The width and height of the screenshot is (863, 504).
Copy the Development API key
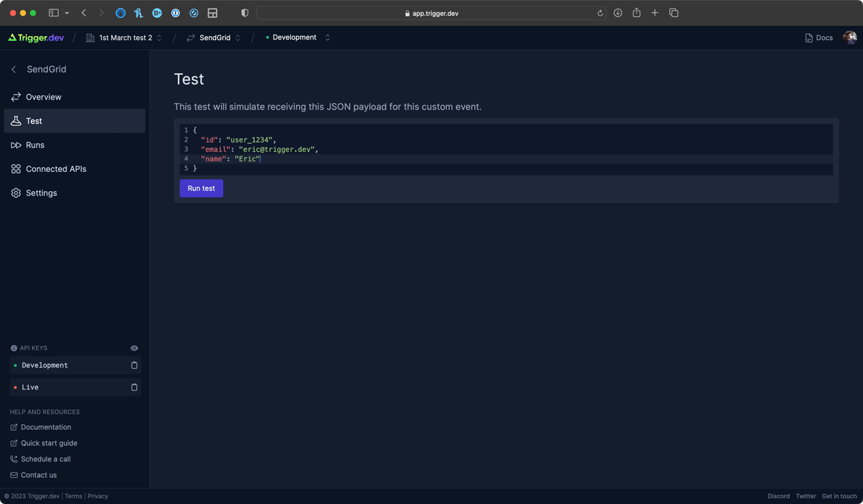(134, 365)
